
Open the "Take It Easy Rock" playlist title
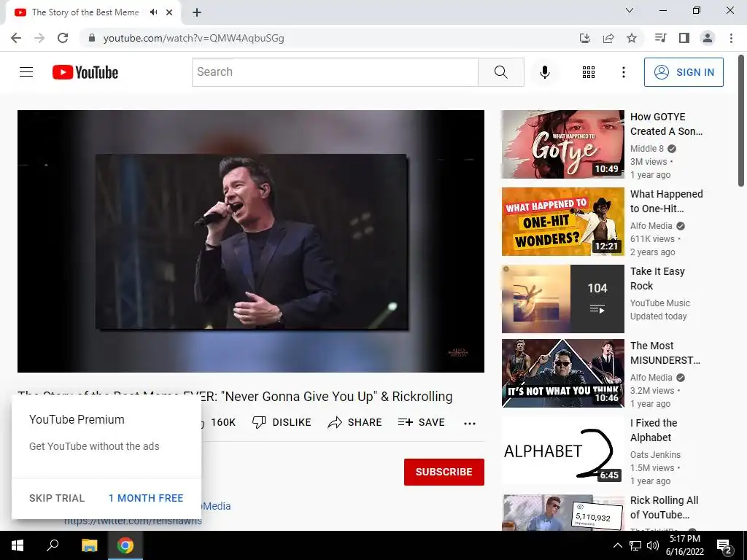[657, 279]
